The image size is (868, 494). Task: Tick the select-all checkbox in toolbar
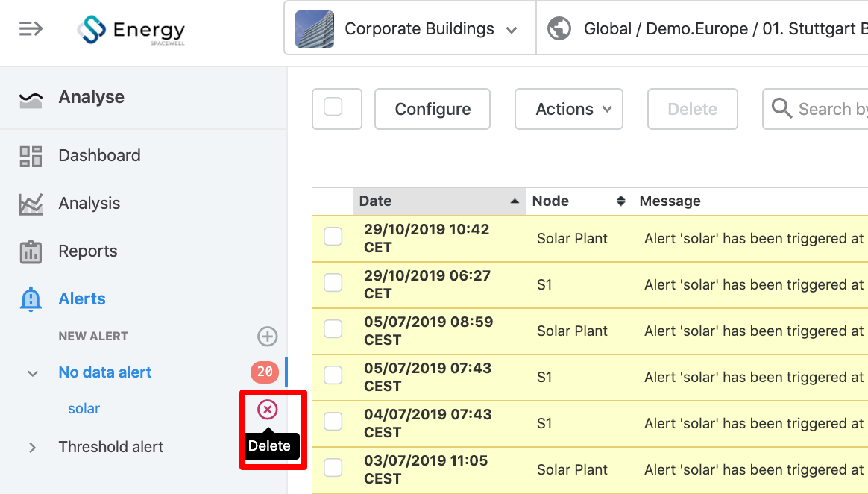[x=333, y=106]
